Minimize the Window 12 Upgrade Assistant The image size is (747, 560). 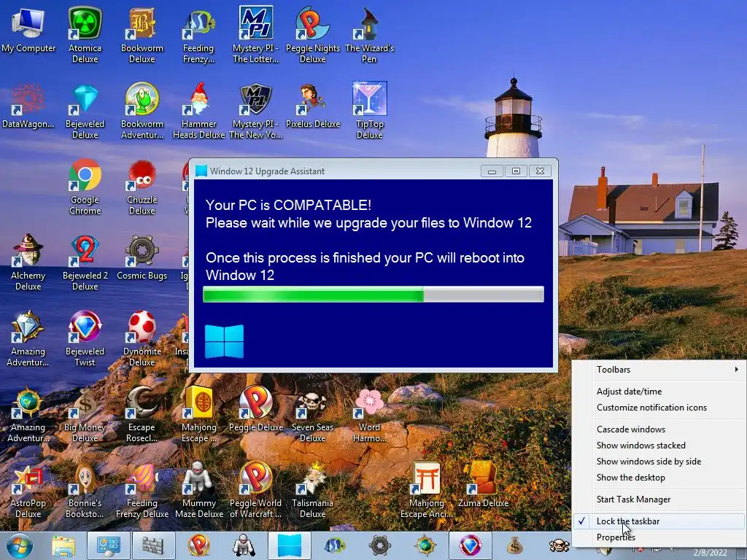click(492, 171)
